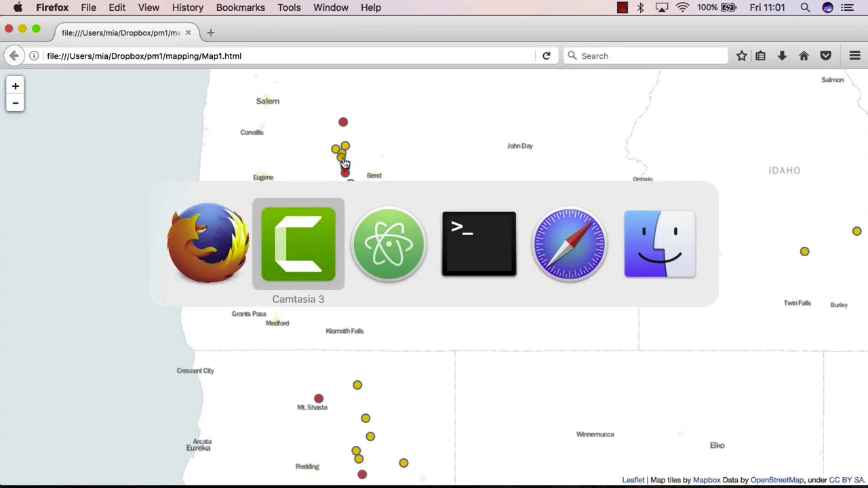This screenshot has width=868, height=488.
Task: Select Camtasia 3 in the app switcher
Action: pyautogui.click(x=298, y=244)
